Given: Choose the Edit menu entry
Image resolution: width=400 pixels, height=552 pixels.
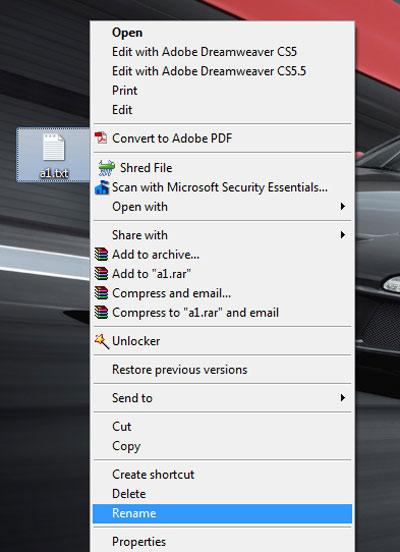Looking at the screenshot, I should click(x=222, y=110).
